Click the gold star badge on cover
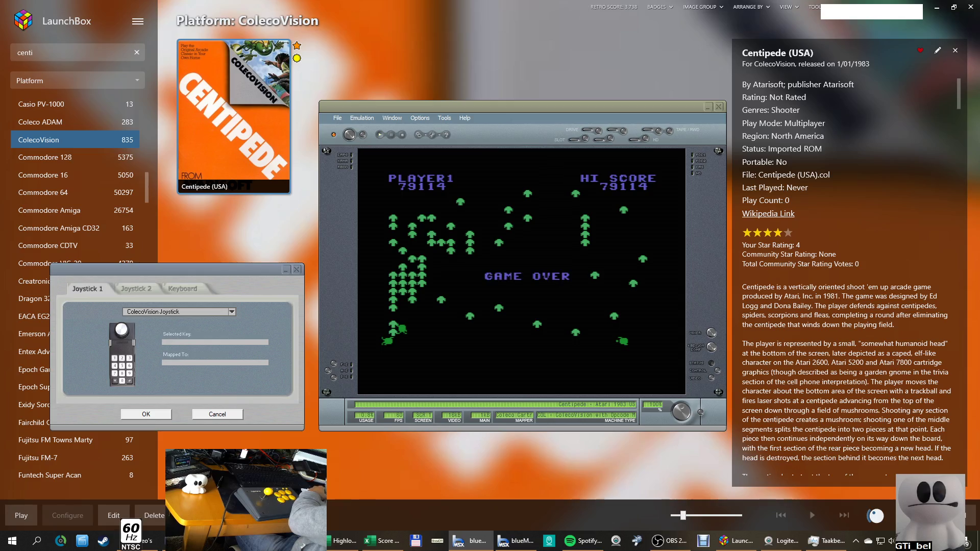 coord(297,45)
